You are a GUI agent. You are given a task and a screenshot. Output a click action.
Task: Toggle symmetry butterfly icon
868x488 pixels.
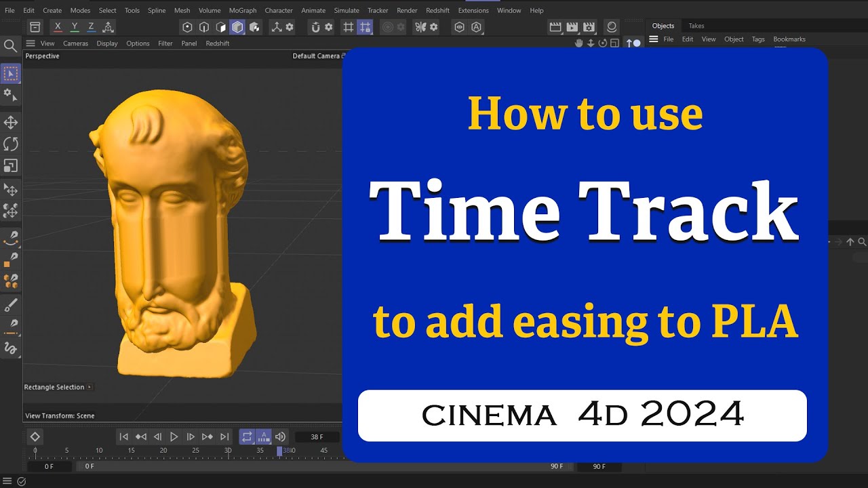point(420,27)
